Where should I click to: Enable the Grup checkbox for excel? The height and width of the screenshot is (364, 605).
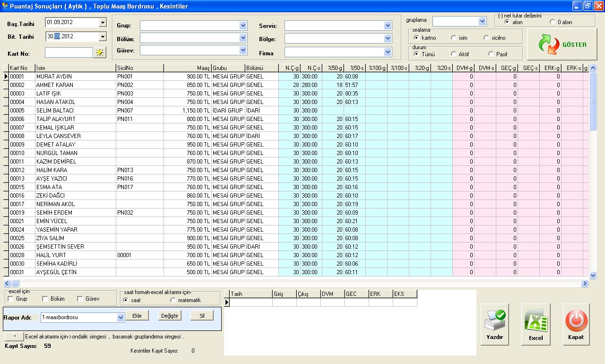tap(11, 299)
